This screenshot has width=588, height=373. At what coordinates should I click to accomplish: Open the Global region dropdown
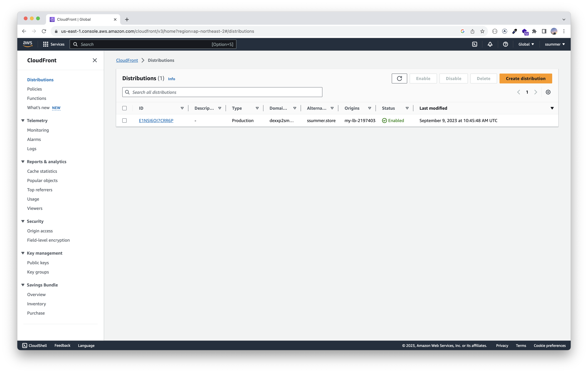(x=526, y=44)
